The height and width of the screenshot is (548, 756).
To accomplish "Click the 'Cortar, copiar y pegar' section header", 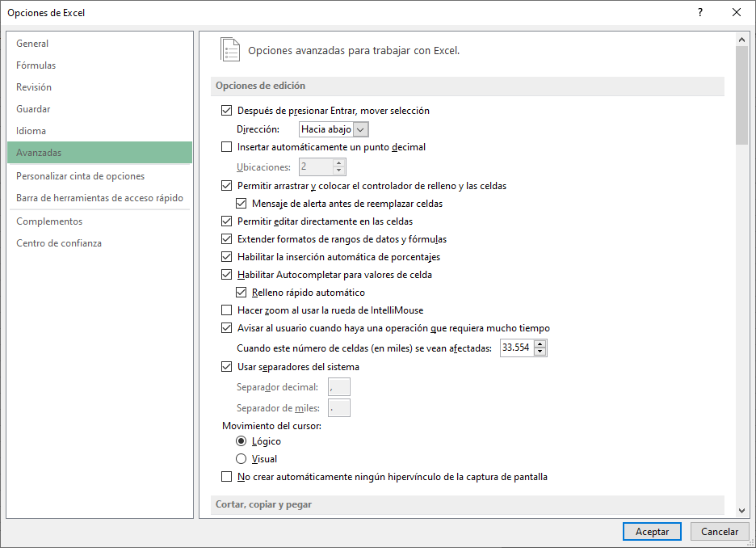I will point(467,504).
